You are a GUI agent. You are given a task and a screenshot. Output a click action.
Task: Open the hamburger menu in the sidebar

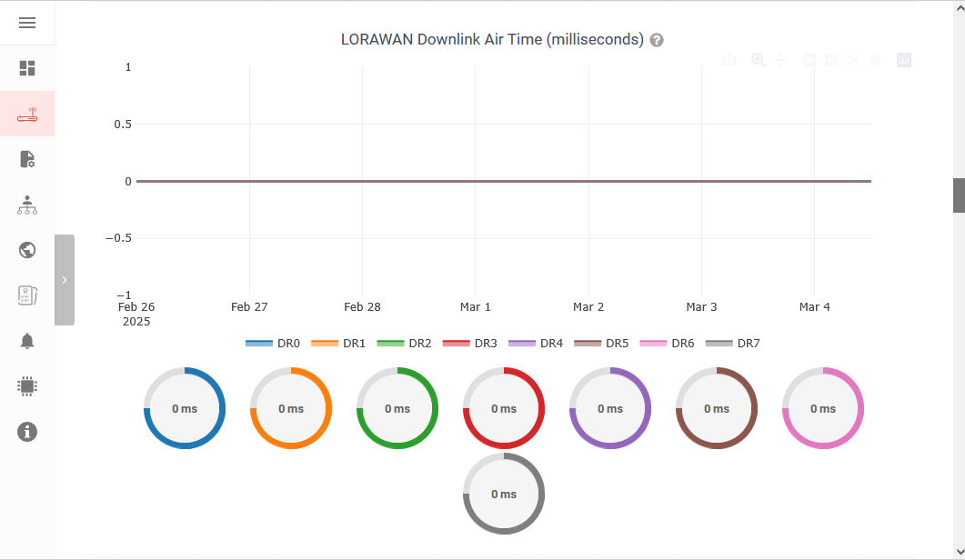pyautogui.click(x=27, y=23)
